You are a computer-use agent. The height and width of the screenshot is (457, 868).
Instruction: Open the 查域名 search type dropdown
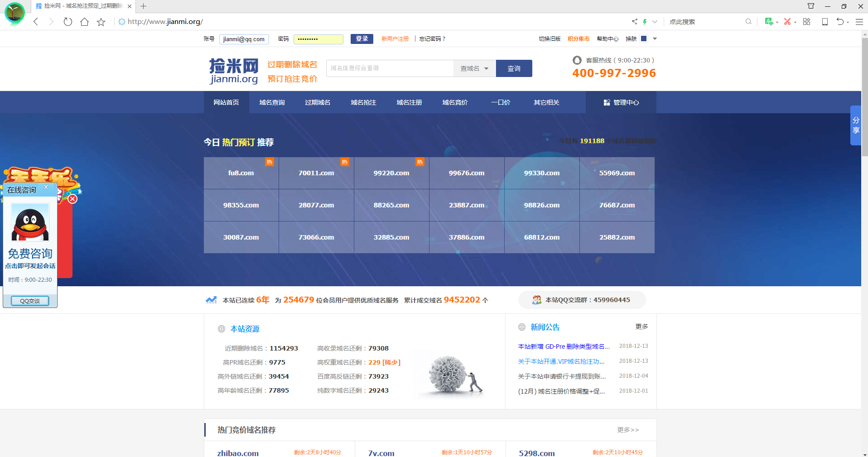point(474,68)
